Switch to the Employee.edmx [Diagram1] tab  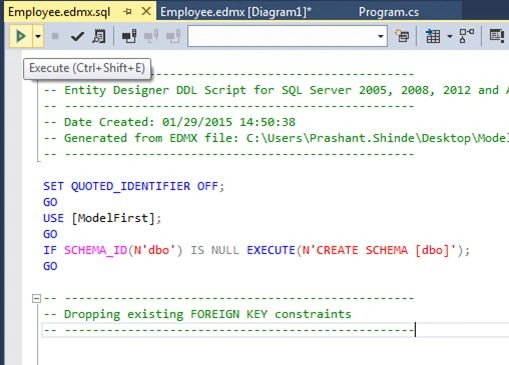pyautogui.click(x=236, y=12)
